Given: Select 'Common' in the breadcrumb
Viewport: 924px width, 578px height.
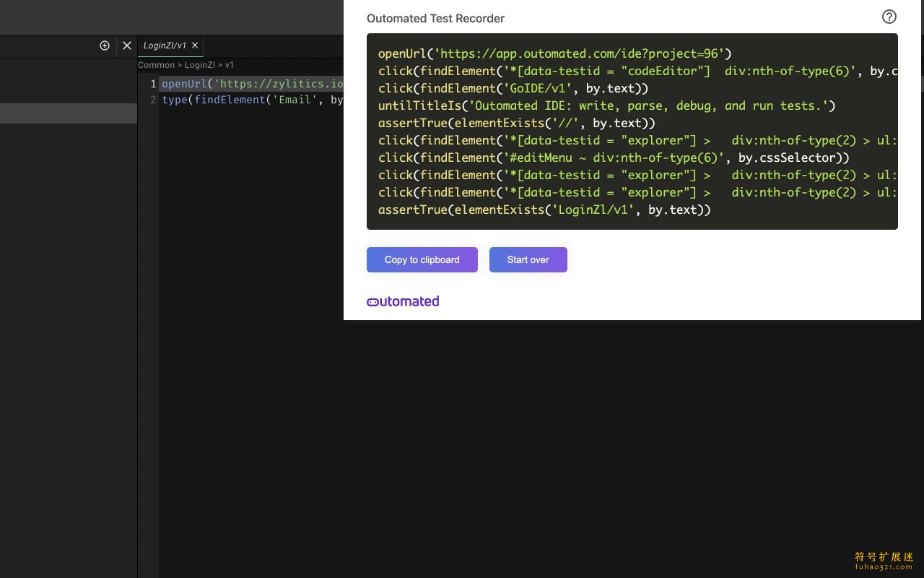Looking at the screenshot, I should [156, 65].
